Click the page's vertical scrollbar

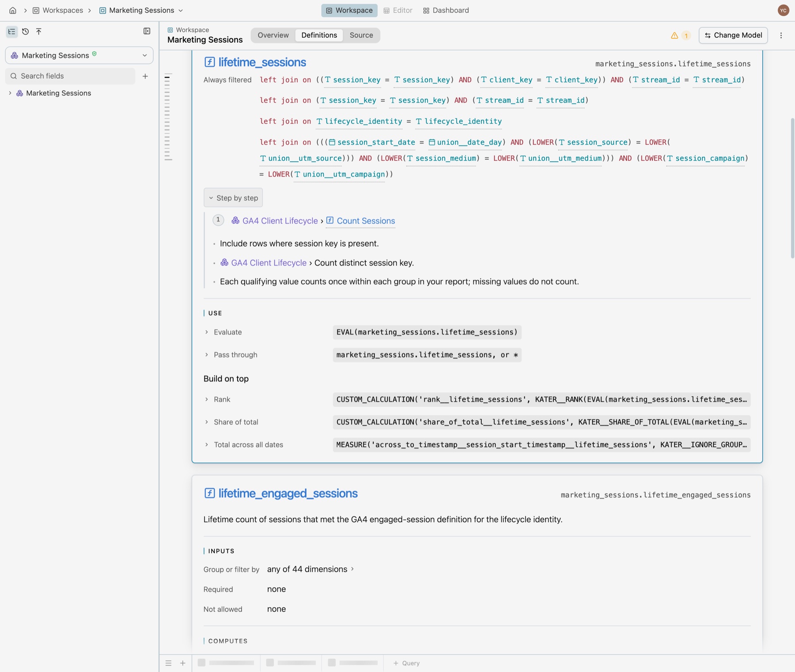(792, 188)
